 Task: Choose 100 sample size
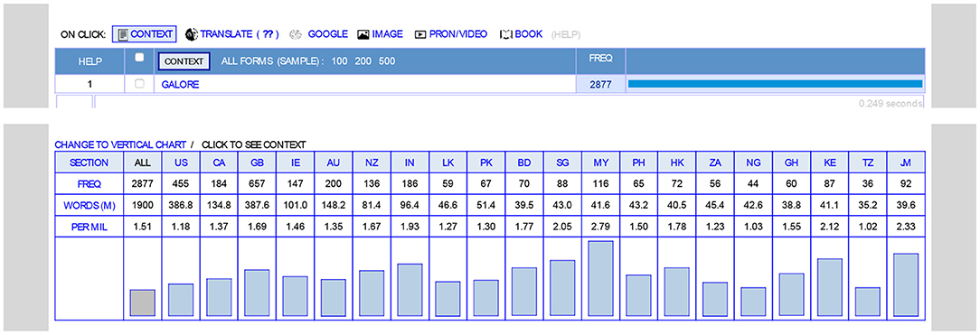[339, 61]
